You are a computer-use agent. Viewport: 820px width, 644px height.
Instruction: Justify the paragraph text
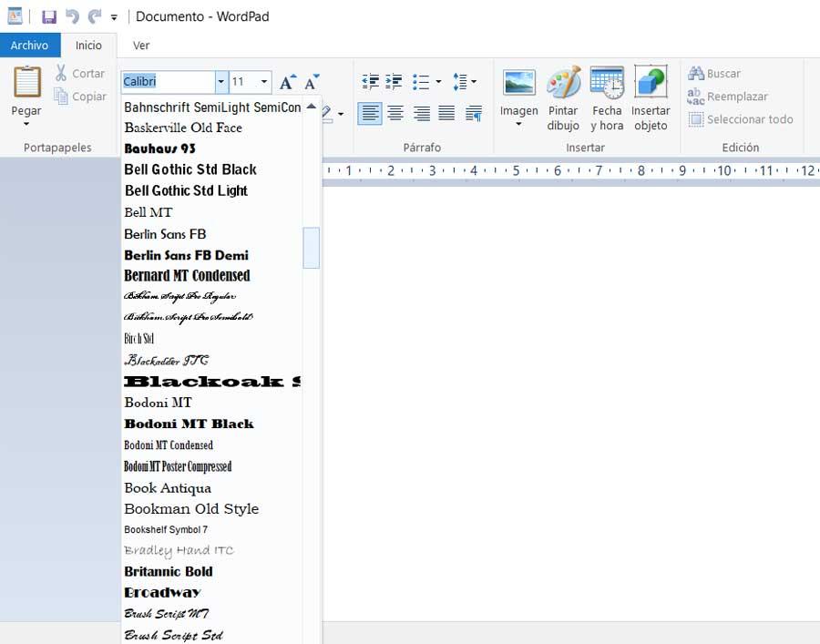[x=446, y=113]
